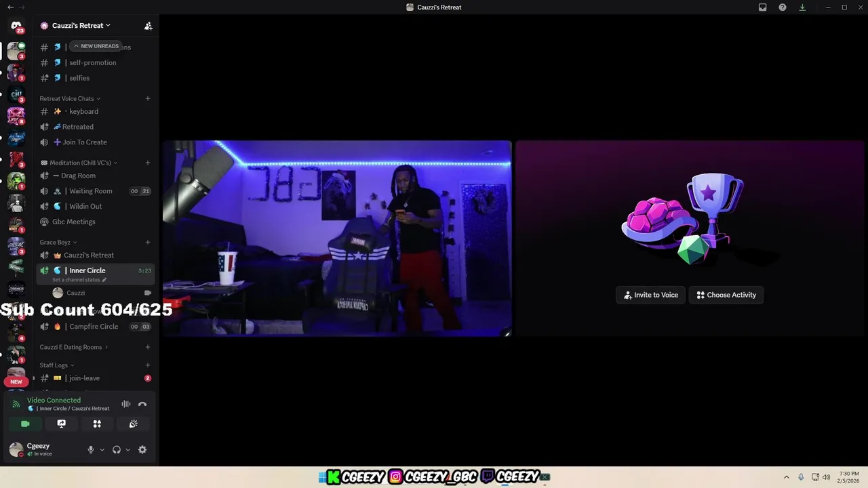Start an activity from voice panel
868x488 pixels.
[x=97, y=424]
